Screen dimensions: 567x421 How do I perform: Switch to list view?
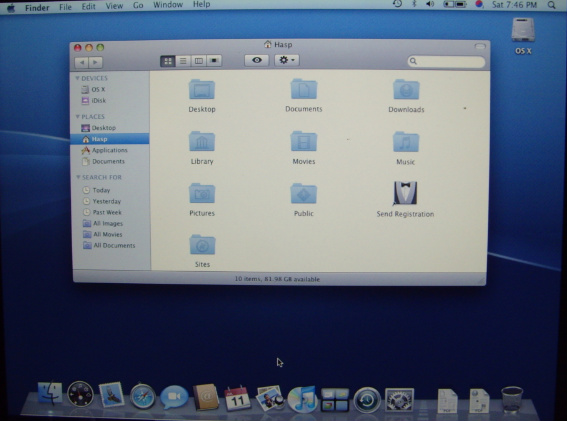(x=183, y=61)
